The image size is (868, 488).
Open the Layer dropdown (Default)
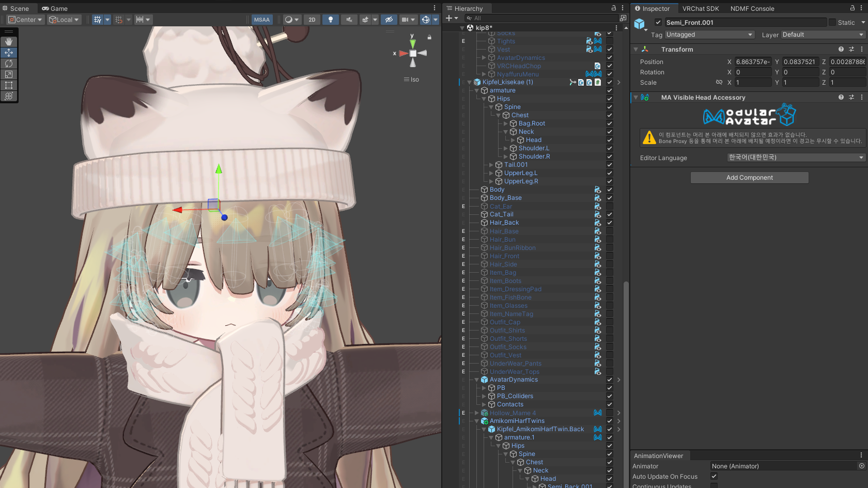click(x=823, y=35)
